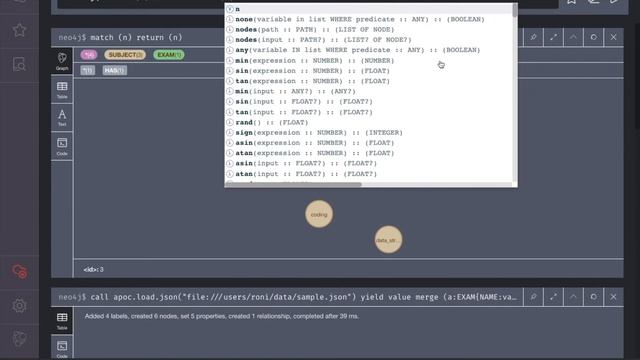Expand apoc.load.json frame to fullscreen
Image resolution: width=640 pixels, height=360 pixels.
553,297
